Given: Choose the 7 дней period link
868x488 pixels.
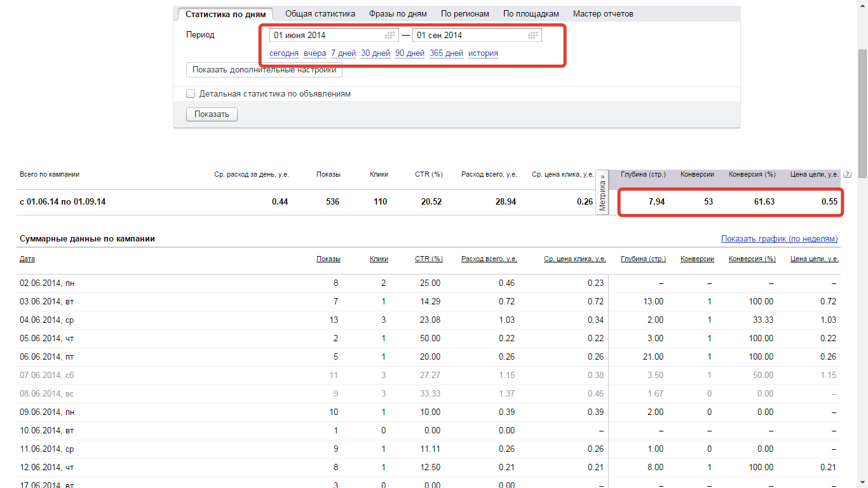Looking at the screenshot, I should (343, 53).
